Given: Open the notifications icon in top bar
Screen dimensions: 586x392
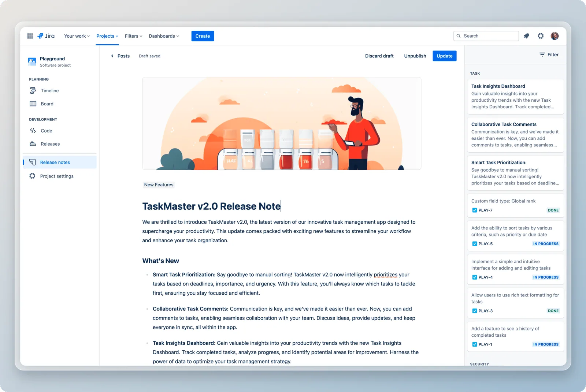Looking at the screenshot, I should click(526, 36).
